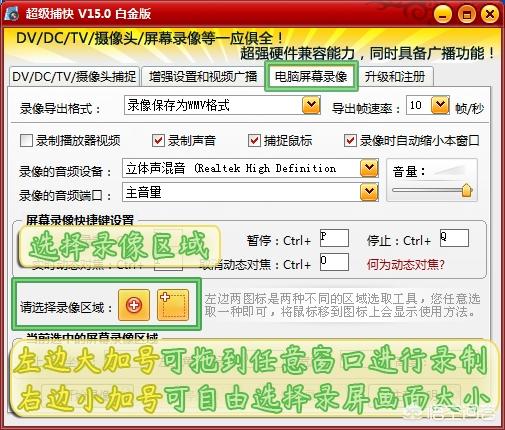The height and width of the screenshot is (430, 505).
Task: Toggle 录像时自动缩小本窗口 checkbox
Action: coord(350,141)
